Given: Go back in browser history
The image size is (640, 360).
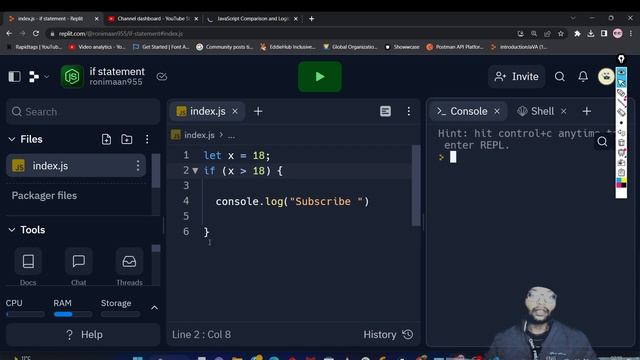Looking at the screenshot, I should coord(9,33).
